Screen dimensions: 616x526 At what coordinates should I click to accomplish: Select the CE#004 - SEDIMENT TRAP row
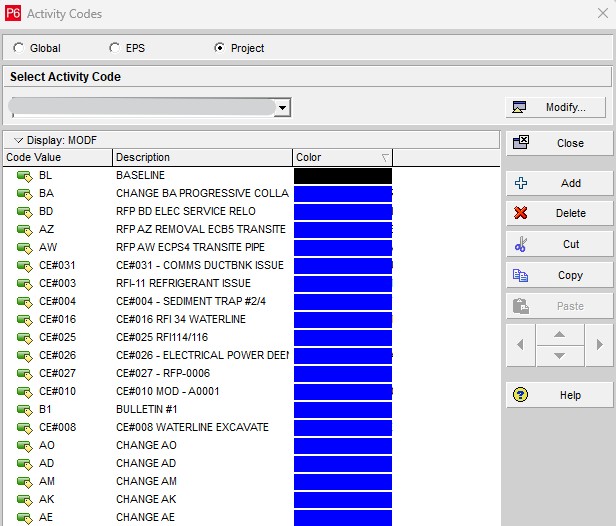pos(200,302)
